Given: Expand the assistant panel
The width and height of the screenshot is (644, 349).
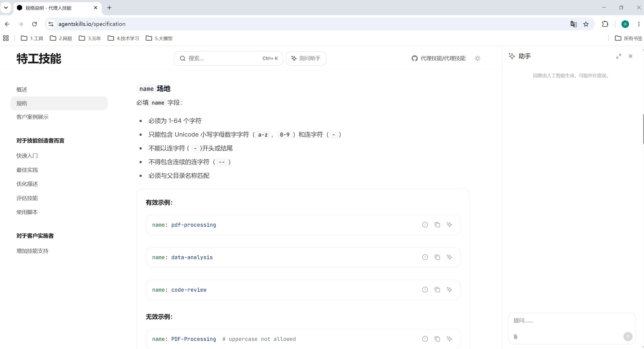Looking at the screenshot, I should coord(619,56).
